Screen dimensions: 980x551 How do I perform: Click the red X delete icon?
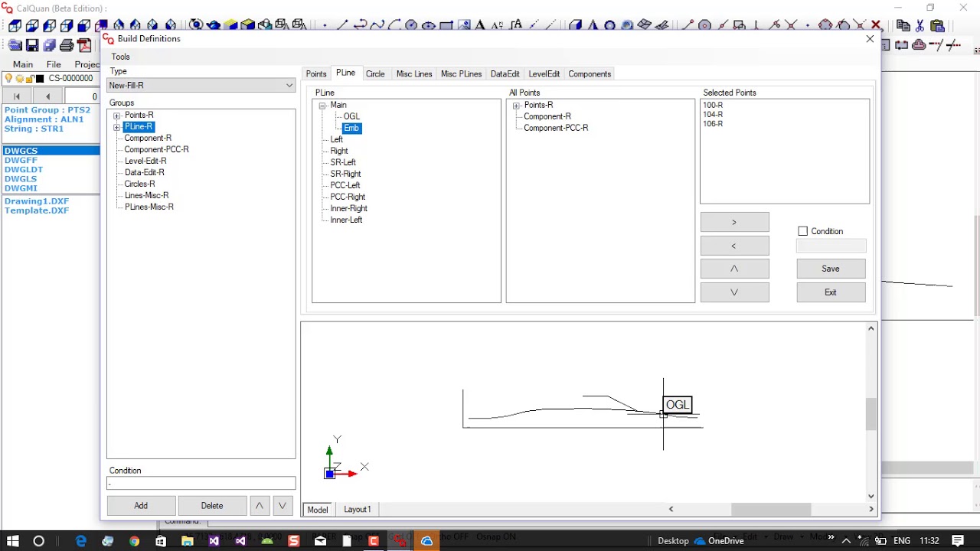877,25
